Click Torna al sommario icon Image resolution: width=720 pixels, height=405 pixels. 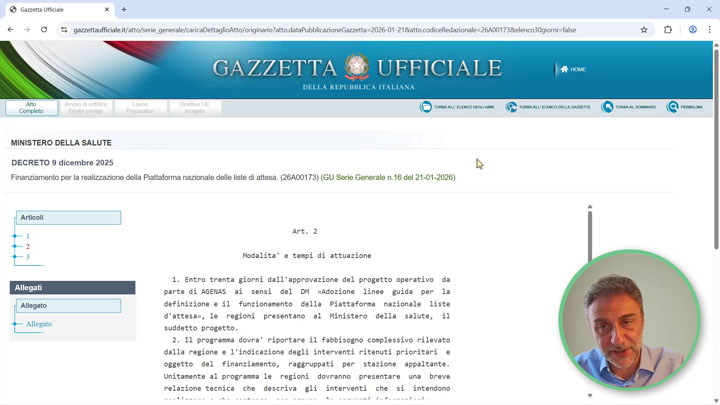point(608,107)
